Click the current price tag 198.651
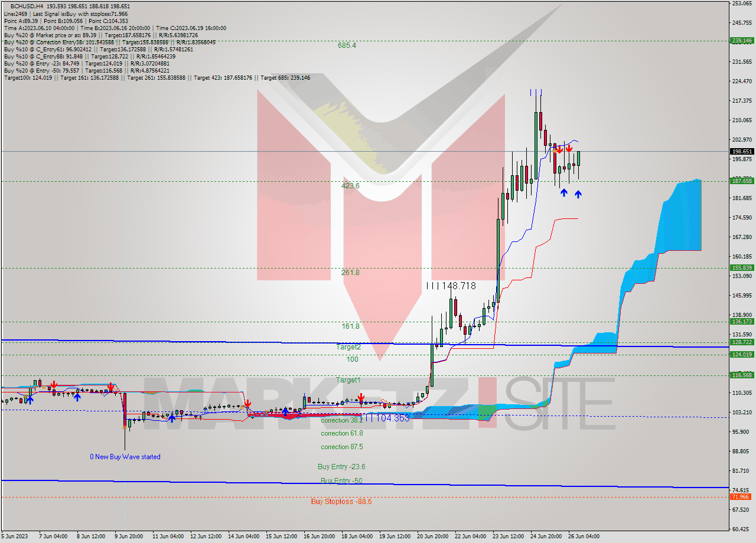This screenshot has width=756, height=543. click(x=742, y=151)
